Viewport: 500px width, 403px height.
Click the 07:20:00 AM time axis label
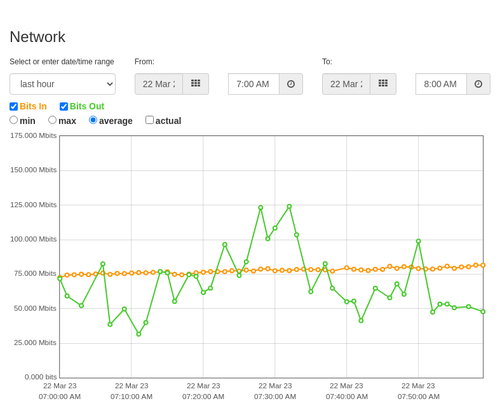[203, 397]
